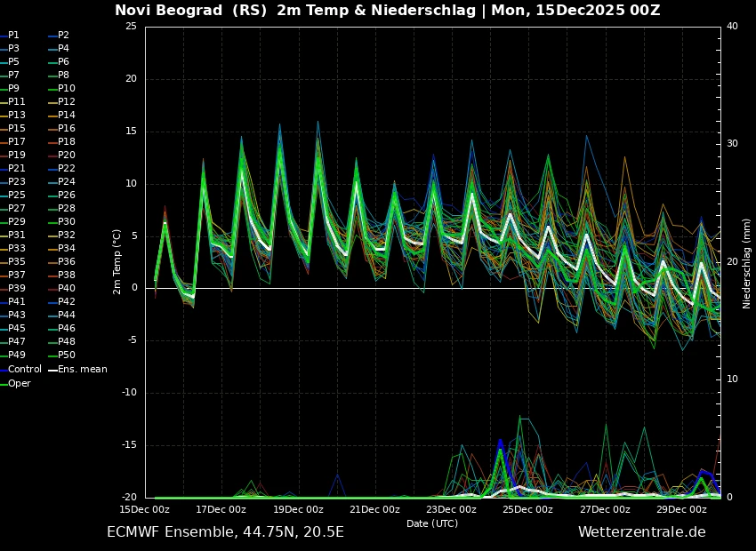Click the 2m Temp (°C) axis label
756x551 pixels.
pyautogui.click(x=117, y=261)
